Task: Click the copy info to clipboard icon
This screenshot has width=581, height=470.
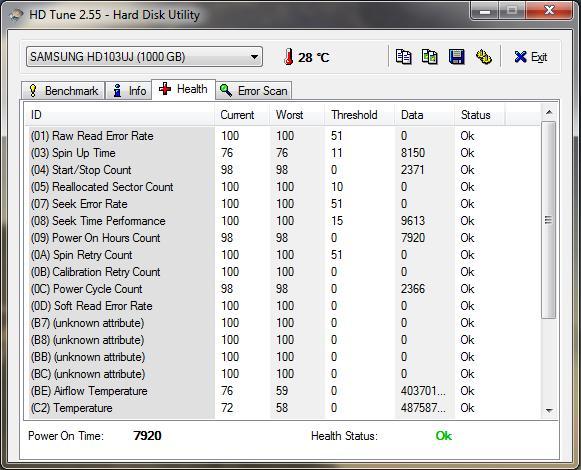Action: click(x=404, y=57)
